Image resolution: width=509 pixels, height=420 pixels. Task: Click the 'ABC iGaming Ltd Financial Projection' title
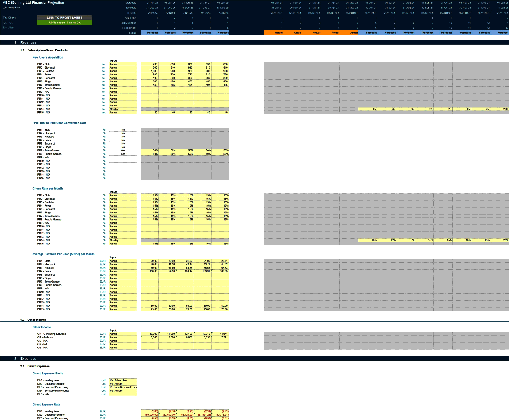(x=33, y=3)
